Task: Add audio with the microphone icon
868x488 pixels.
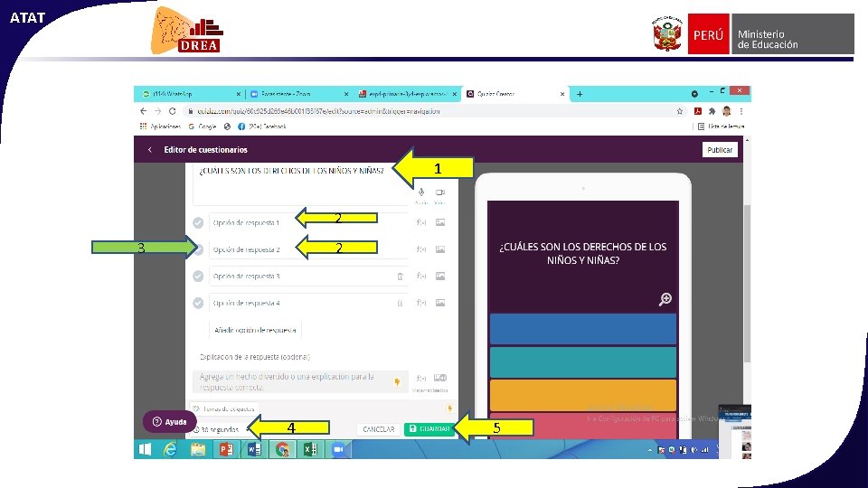Action: pos(421,192)
